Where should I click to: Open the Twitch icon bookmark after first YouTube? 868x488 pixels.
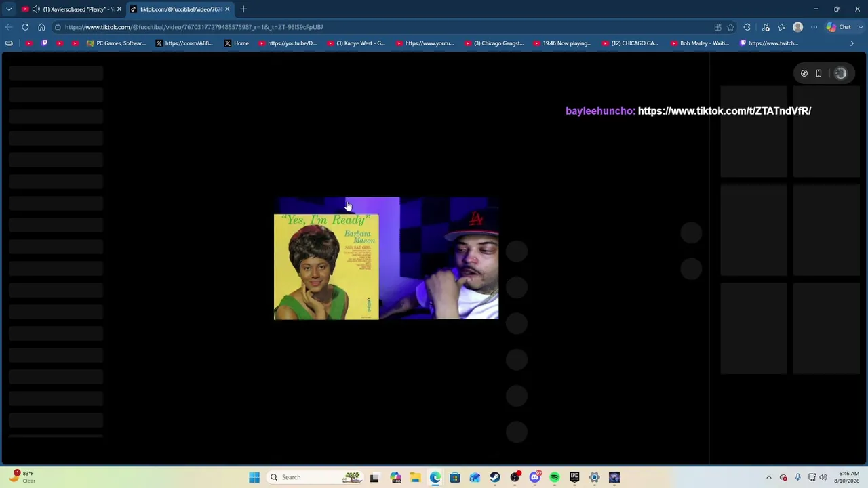click(45, 43)
